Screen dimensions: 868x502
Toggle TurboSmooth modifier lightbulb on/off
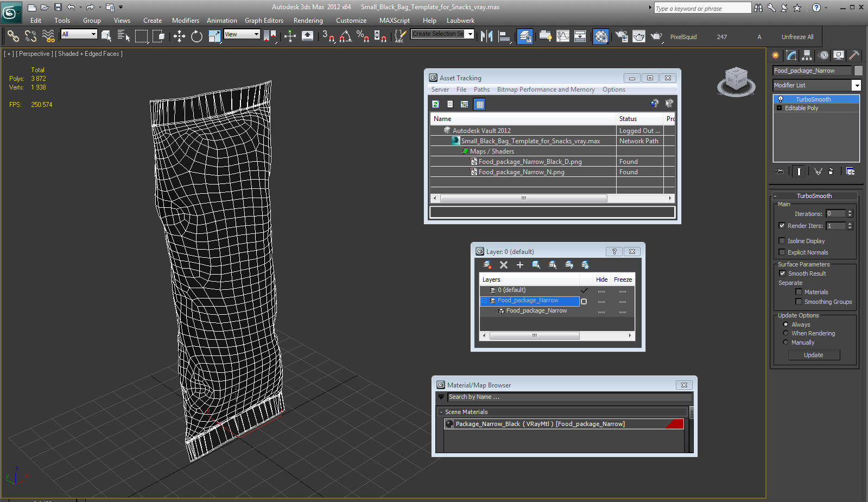781,99
